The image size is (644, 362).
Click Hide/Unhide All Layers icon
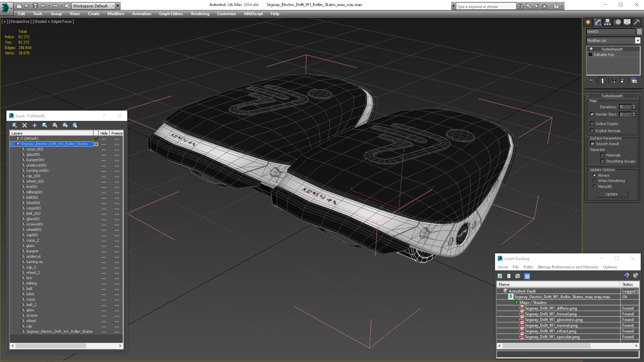tap(65, 125)
